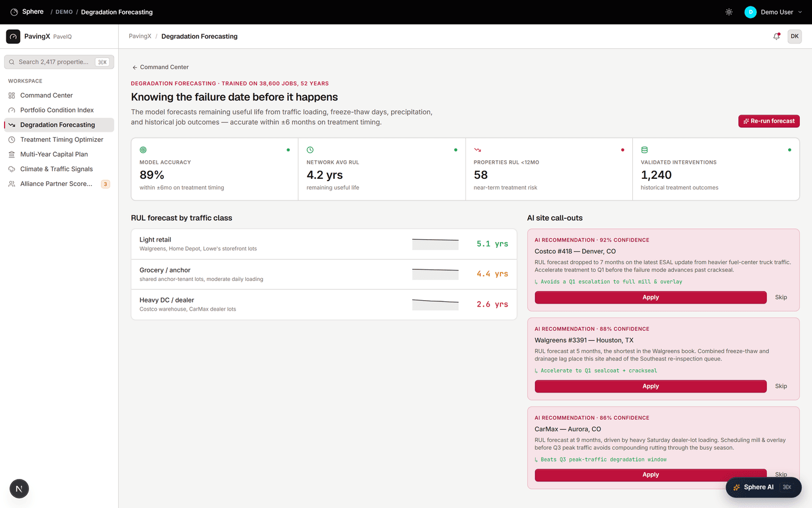Click the Degradation Forecasting trend-down icon
Viewport: 812px width, 508px height.
(x=12, y=125)
